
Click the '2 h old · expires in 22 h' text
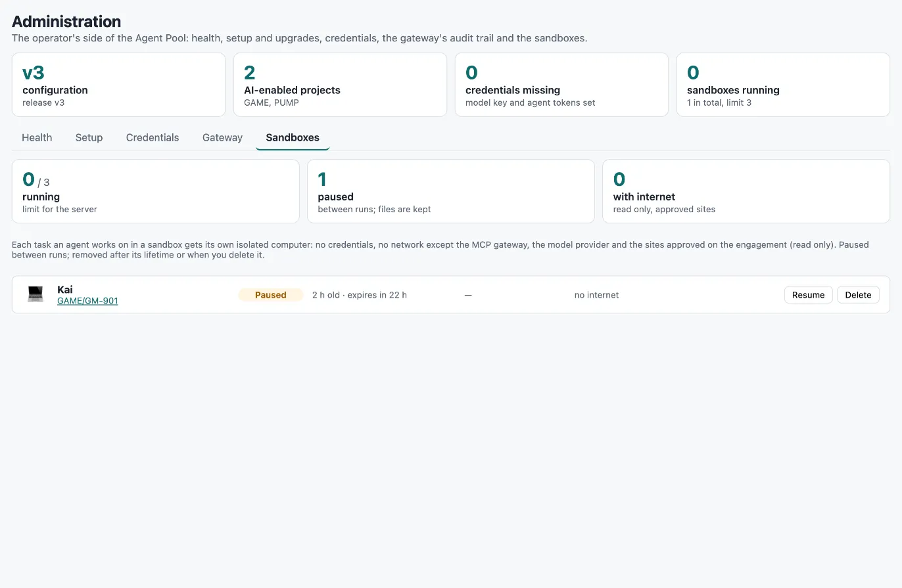(360, 295)
